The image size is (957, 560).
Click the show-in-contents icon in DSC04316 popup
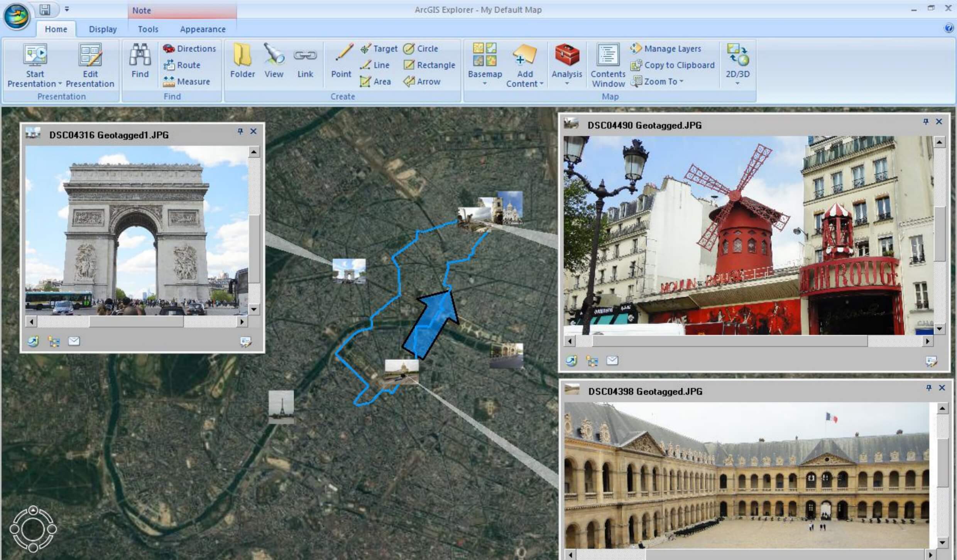click(54, 341)
